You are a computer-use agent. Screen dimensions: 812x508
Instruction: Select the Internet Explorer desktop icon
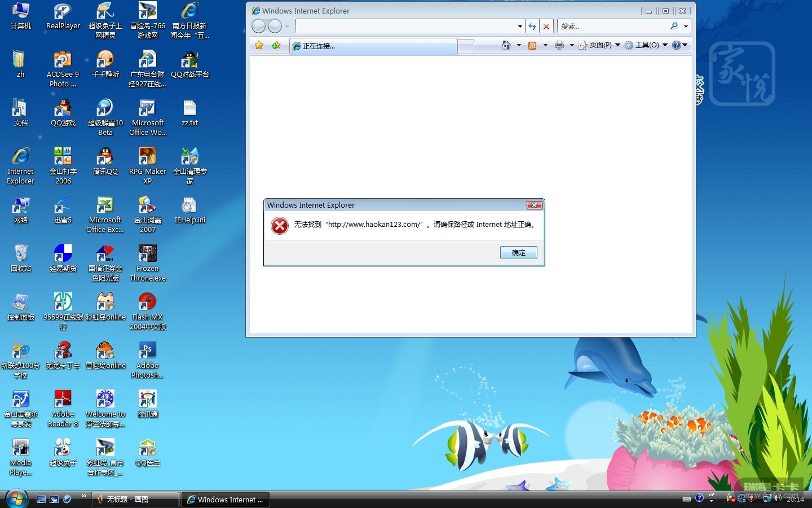pos(21,166)
